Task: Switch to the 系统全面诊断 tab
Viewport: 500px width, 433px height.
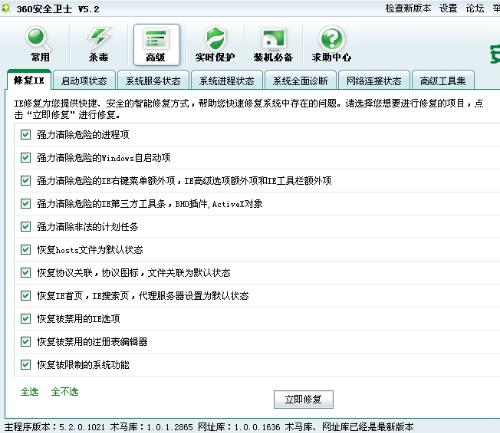Action: [300, 81]
